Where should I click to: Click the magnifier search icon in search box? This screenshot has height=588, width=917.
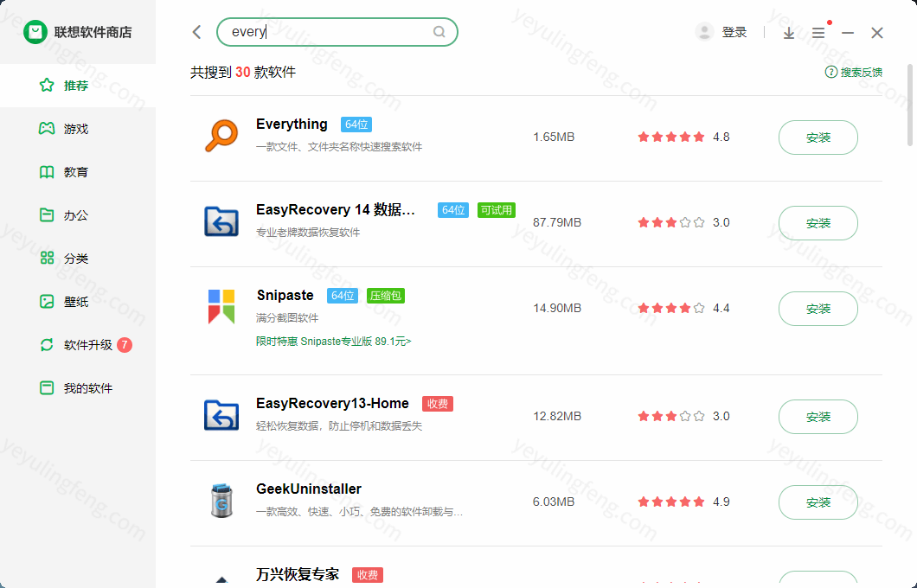439,32
